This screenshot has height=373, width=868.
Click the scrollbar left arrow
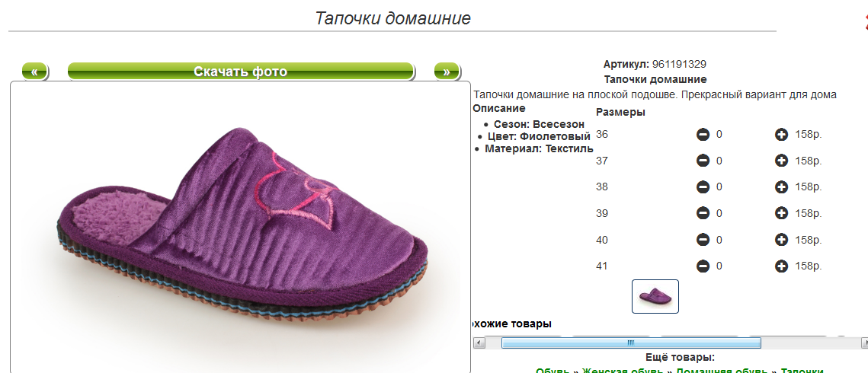[479, 343]
